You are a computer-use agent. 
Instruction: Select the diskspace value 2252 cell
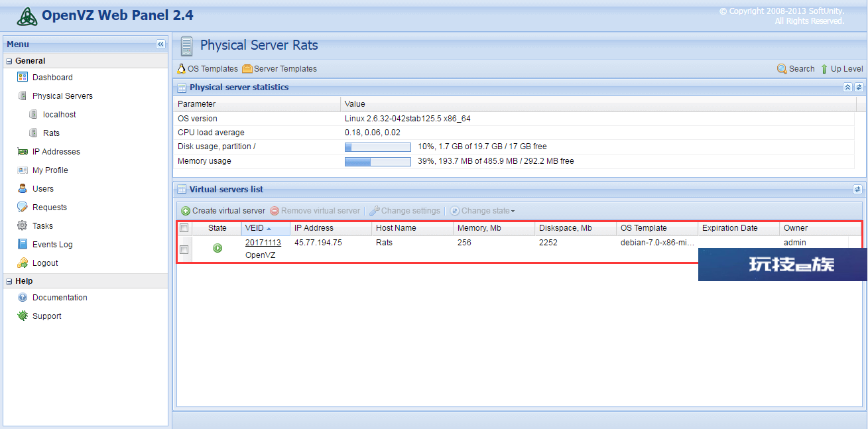point(548,243)
